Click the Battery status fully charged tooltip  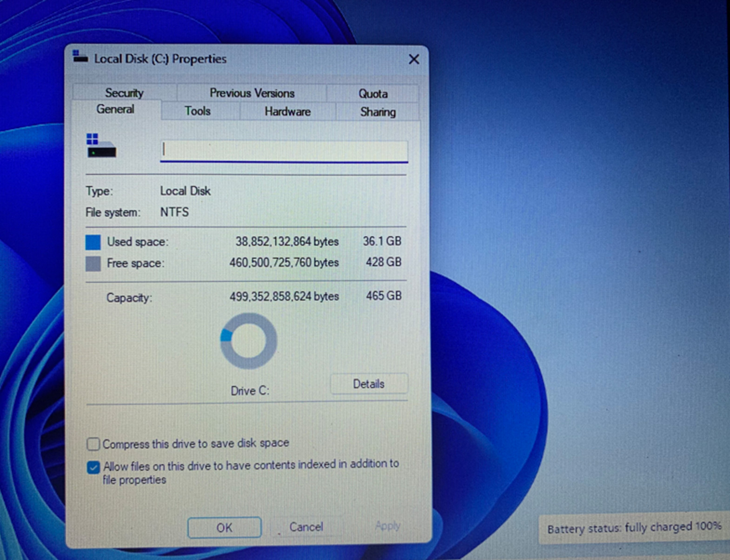click(634, 528)
